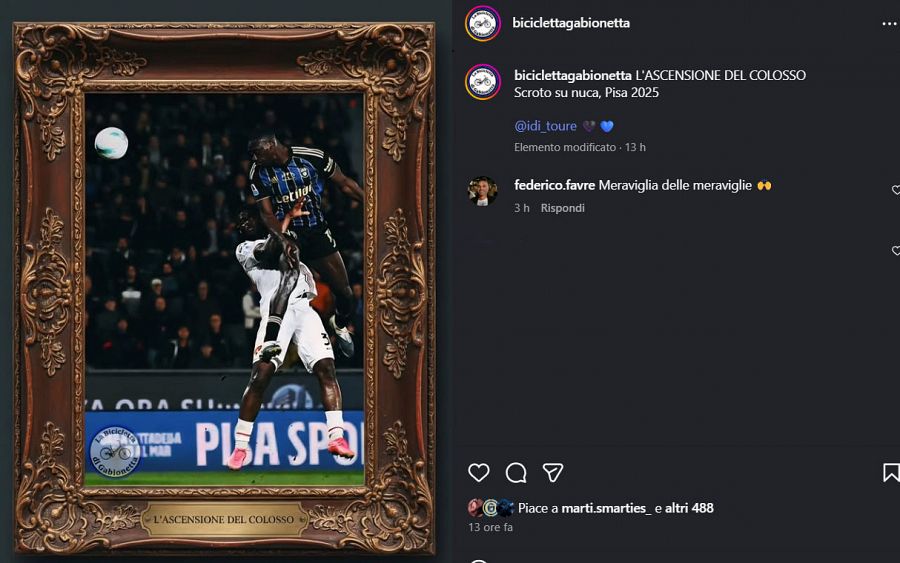Like federico.favre's comment with the small heart
The image size is (900, 563).
pyautogui.click(x=895, y=190)
